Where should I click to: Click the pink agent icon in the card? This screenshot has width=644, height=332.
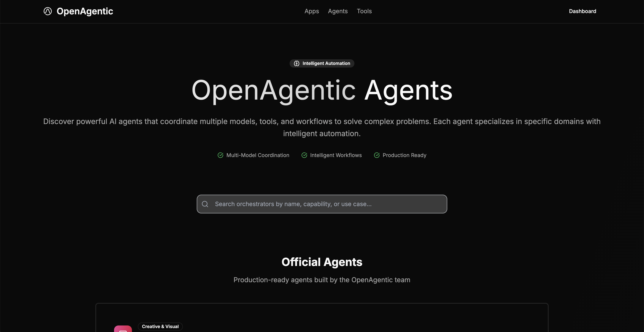[123, 329]
